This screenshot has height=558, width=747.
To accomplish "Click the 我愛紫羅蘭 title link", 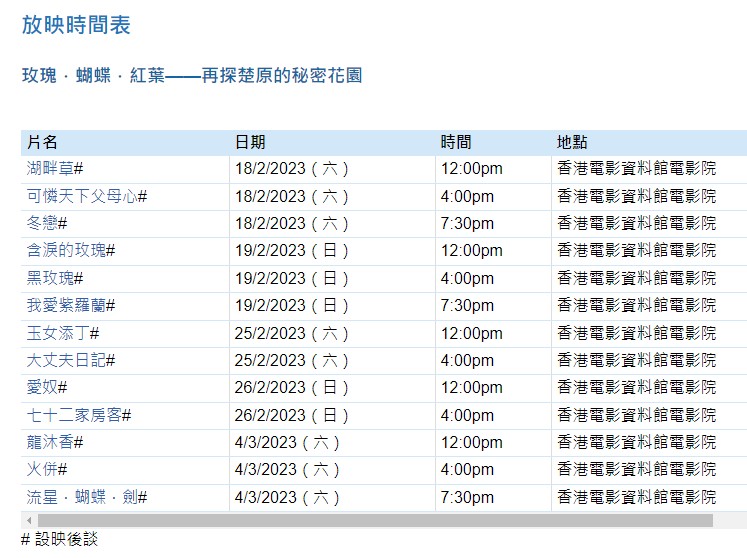I will click(x=66, y=306).
